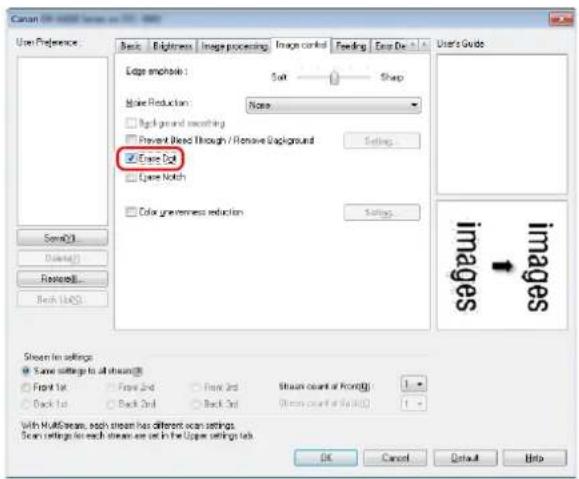Click the images preview in User's Guide

[x=502, y=266]
